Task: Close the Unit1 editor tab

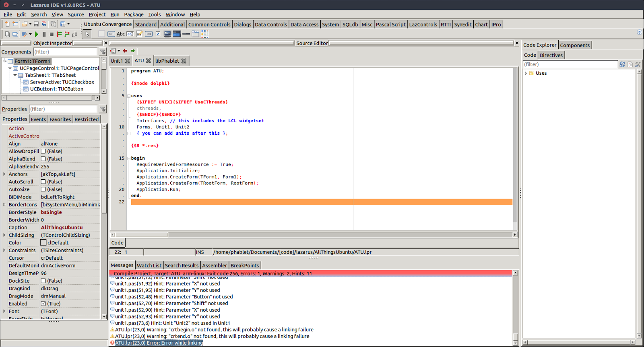Action: (128, 61)
